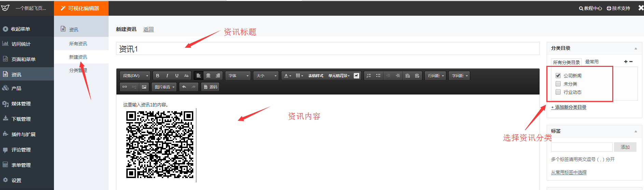Remove category with minus icon

(631, 62)
